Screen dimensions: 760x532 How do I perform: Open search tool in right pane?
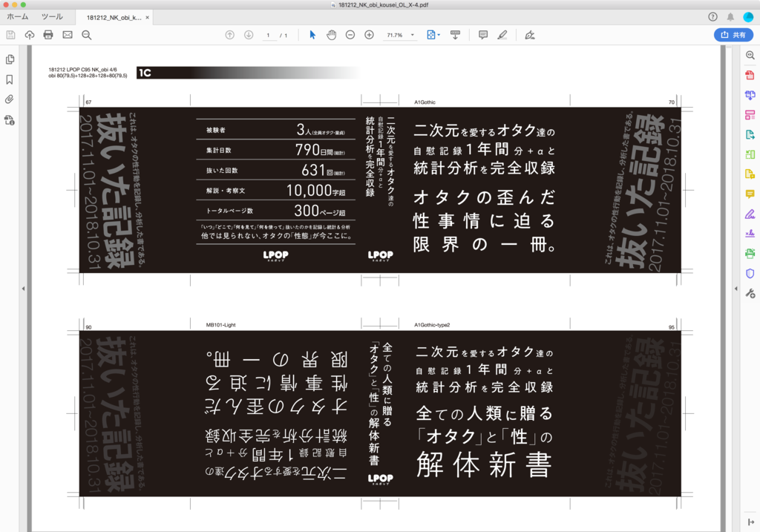click(750, 55)
